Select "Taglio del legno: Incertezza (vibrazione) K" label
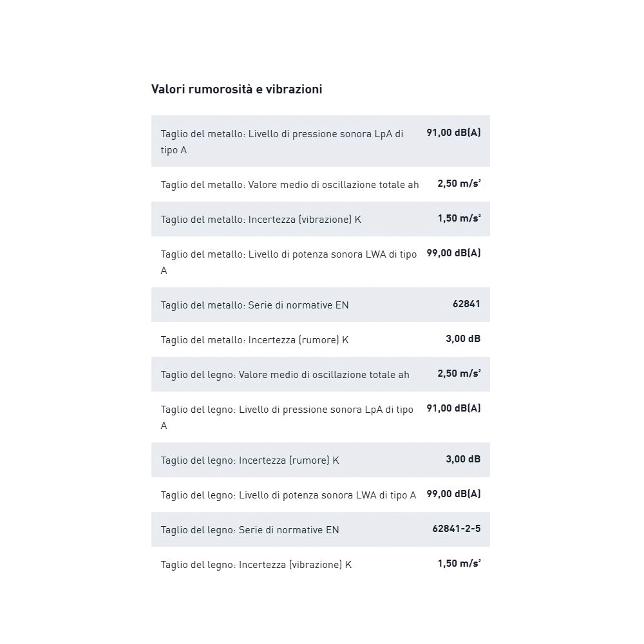 256,565
